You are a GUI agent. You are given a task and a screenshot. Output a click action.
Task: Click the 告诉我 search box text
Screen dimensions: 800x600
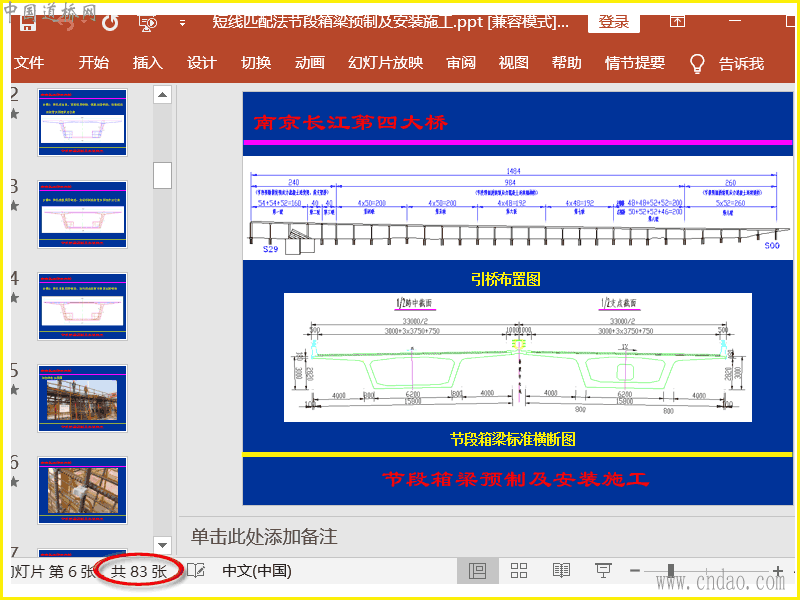click(x=741, y=63)
